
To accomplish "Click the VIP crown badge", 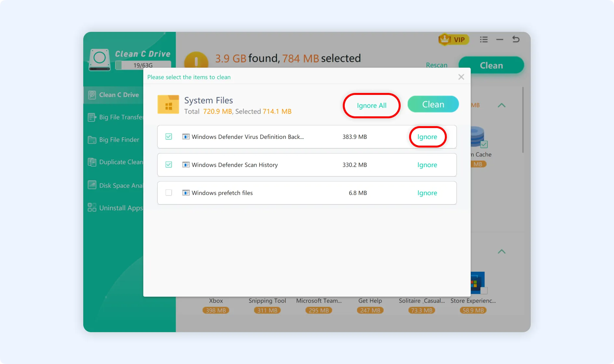I will pos(453,40).
